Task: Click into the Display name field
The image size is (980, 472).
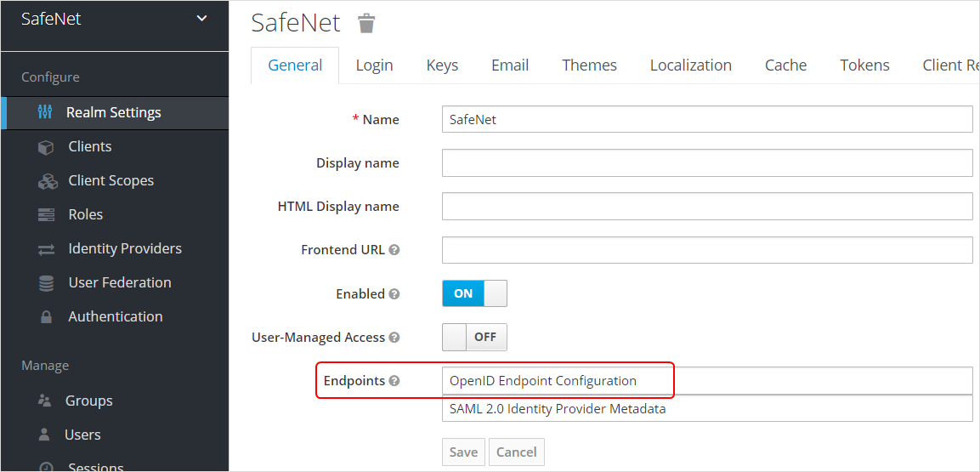Action: pos(707,163)
